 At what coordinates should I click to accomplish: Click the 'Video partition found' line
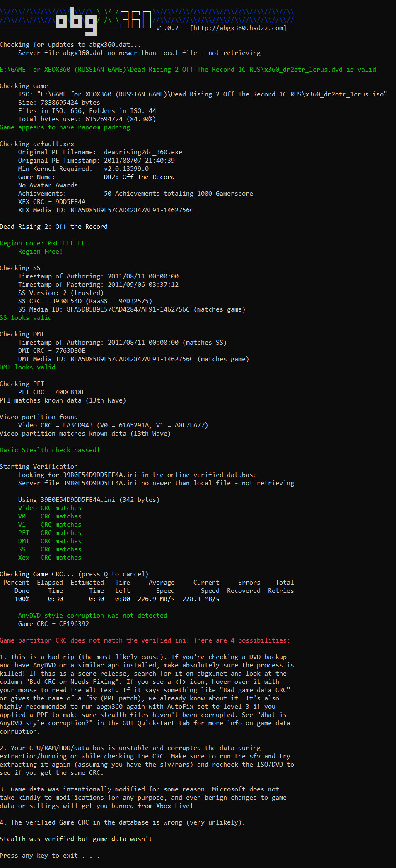pos(39,417)
